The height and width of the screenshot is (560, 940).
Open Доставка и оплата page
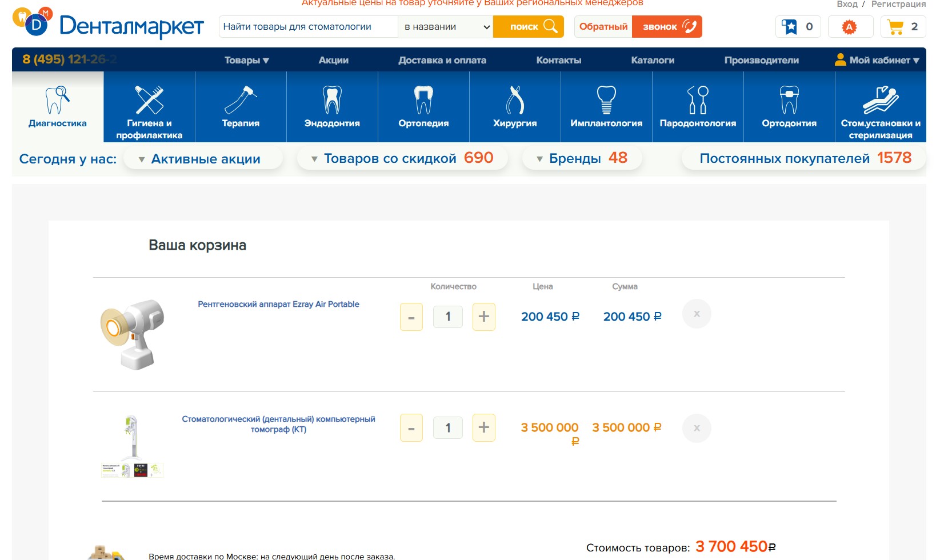(x=442, y=60)
